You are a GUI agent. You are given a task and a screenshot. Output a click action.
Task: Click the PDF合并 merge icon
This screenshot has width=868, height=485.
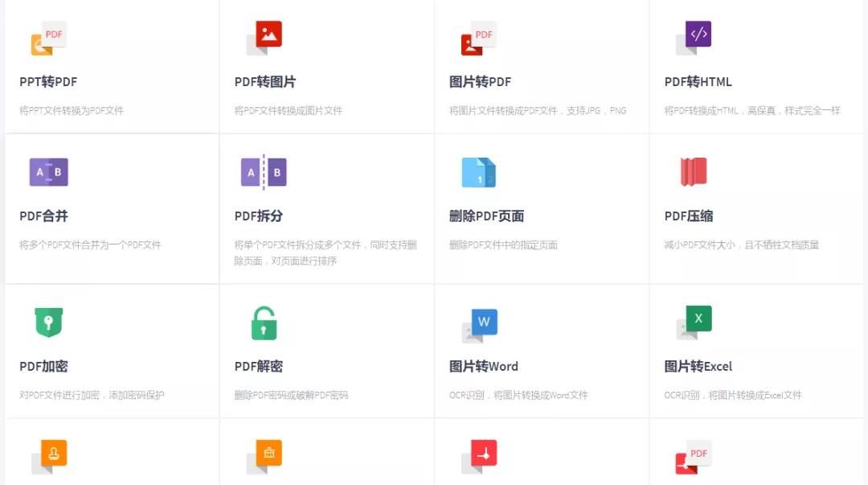(48, 171)
